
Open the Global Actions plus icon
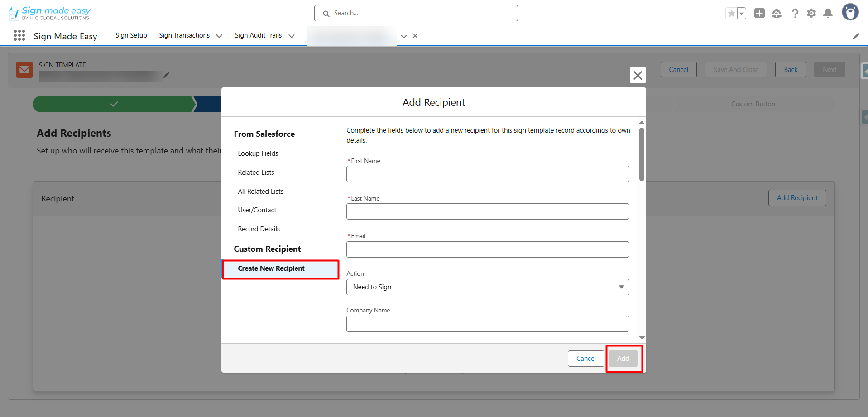click(759, 14)
